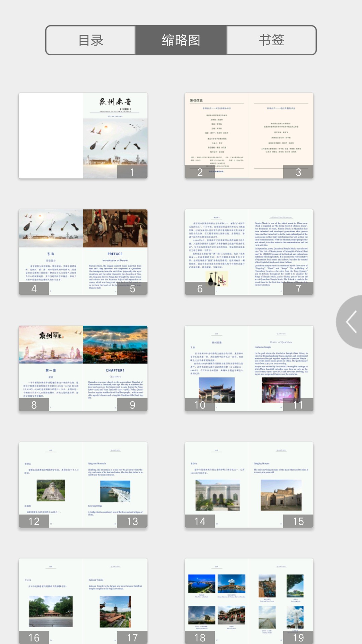Jump to the Preface spread, pages 4-5
The height and width of the screenshot is (644, 362).
(x=83, y=252)
